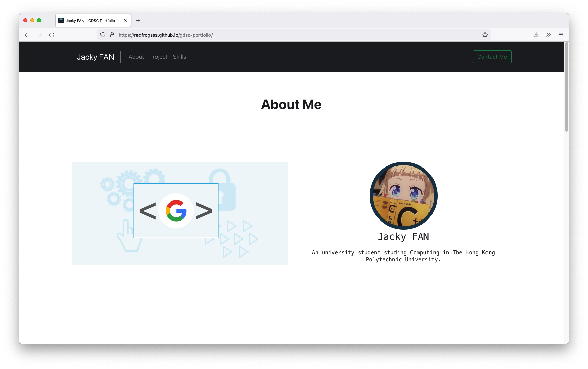Open the Skills nav link
Image resolution: width=588 pixels, height=369 pixels.
[180, 57]
